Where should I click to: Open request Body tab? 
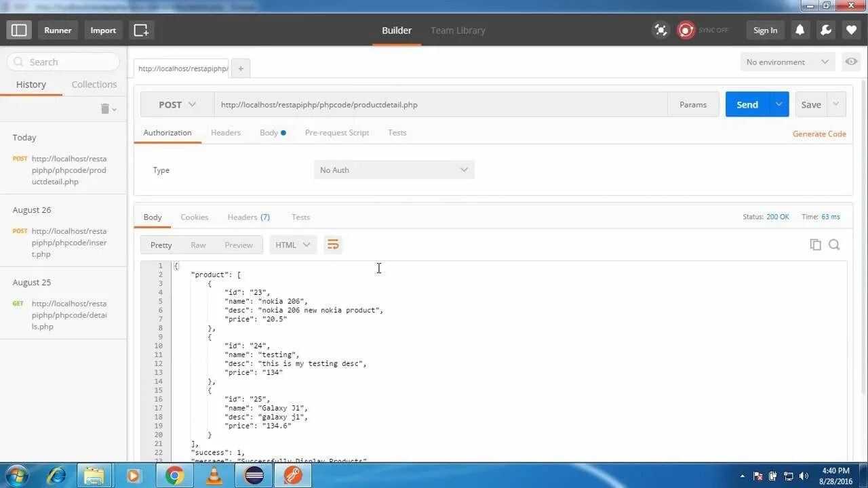[273, 132]
